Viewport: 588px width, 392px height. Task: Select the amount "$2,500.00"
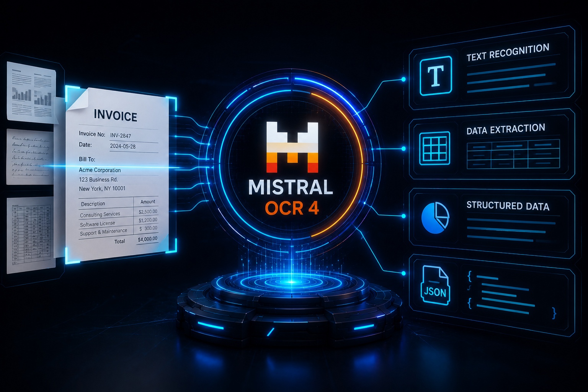pos(148,212)
